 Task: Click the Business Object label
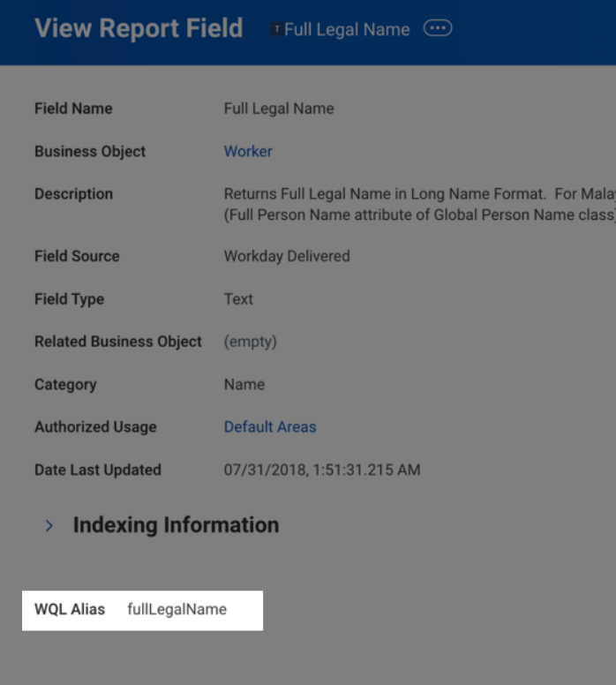[90, 151]
